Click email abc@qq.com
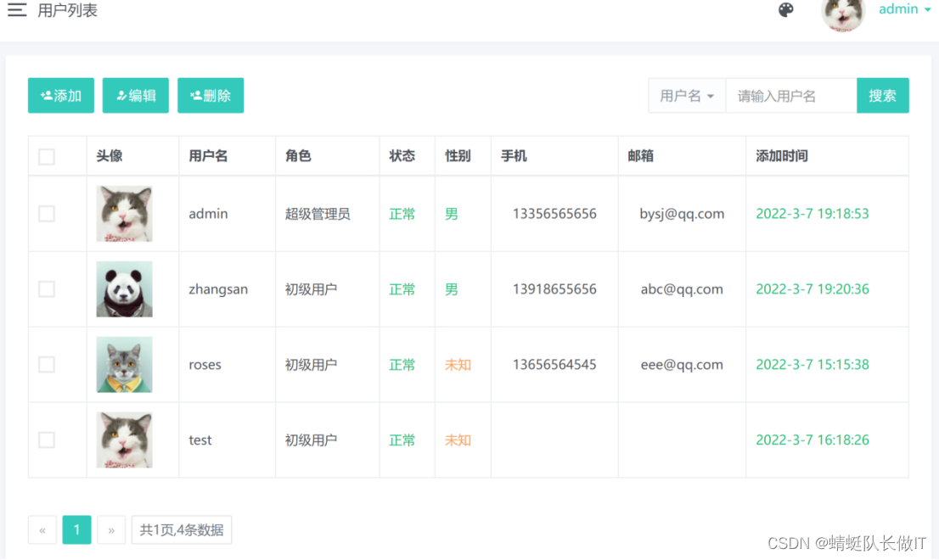Screen dimensions: 939x560 (682, 289)
